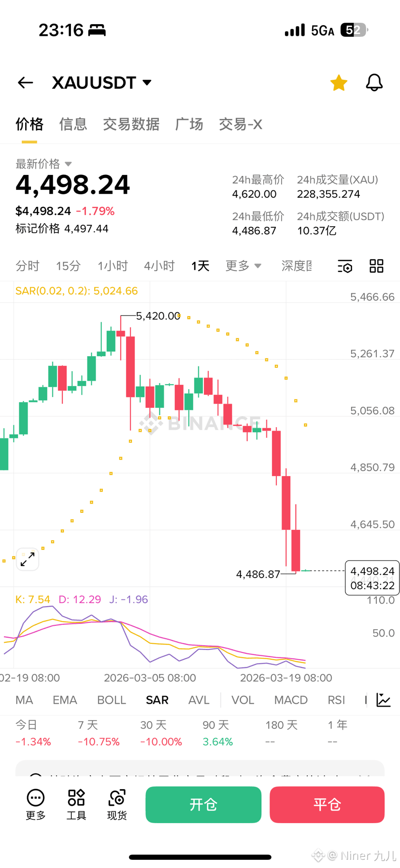Open the price alert bell

(x=374, y=83)
